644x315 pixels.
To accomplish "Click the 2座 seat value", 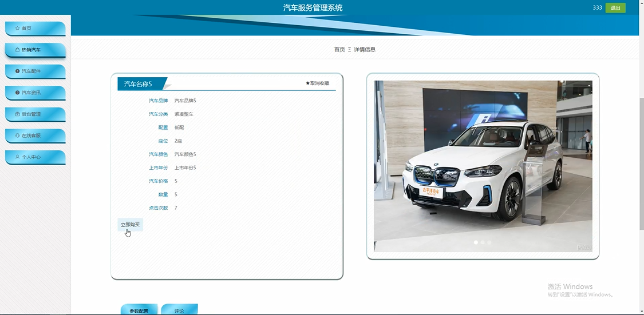I will click(x=178, y=141).
